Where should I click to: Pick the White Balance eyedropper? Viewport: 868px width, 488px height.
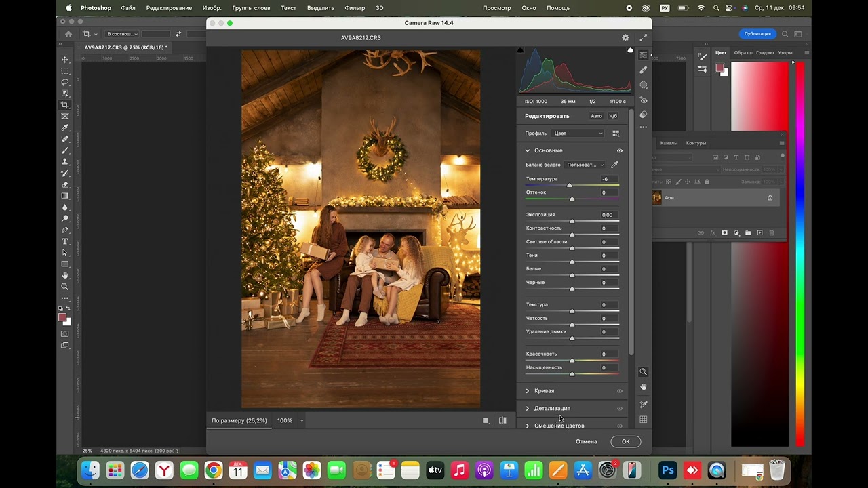tap(615, 165)
